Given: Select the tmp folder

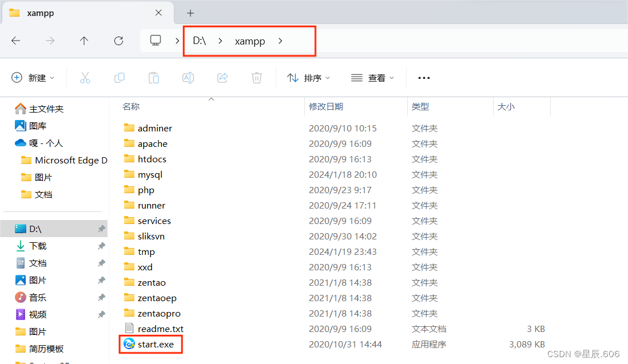Looking at the screenshot, I should [x=140, y=251].
